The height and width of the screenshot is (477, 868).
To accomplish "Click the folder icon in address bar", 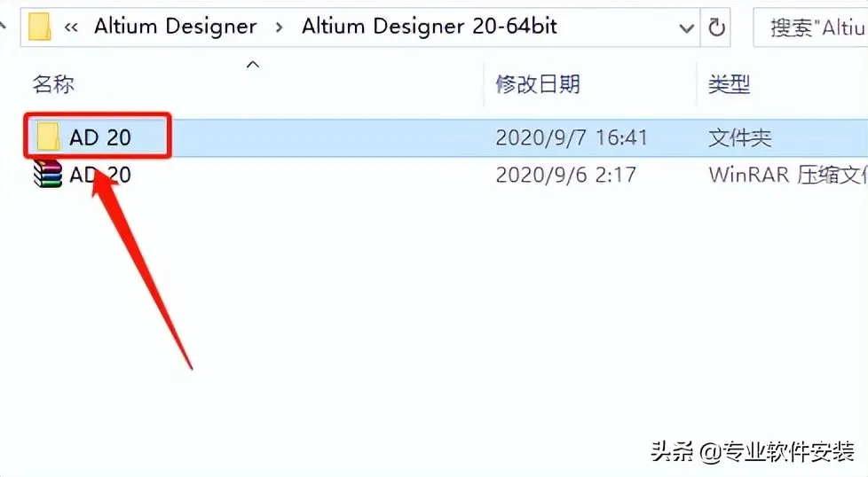I will click(40, 27).
